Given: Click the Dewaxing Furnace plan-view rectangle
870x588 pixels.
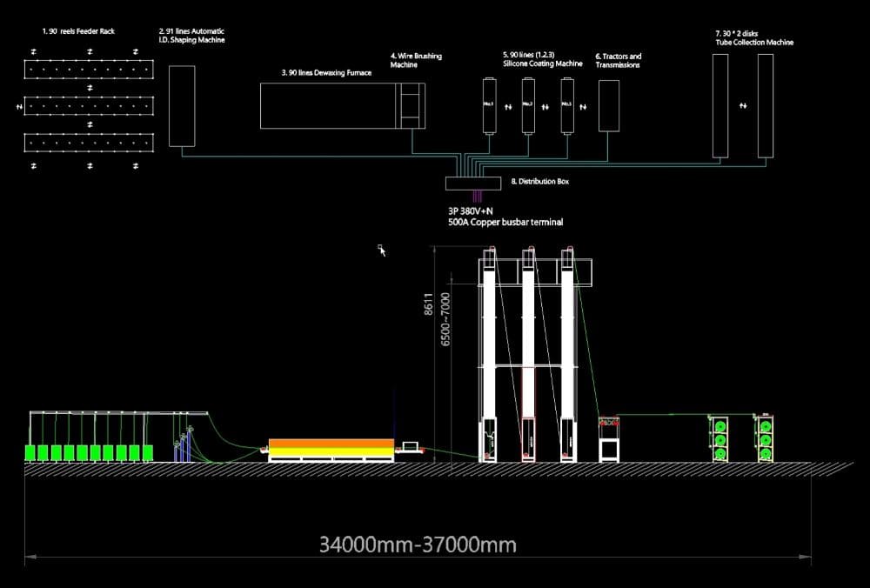Looking at the screenshot, I should pyautogui.click(x=329, y=105).
